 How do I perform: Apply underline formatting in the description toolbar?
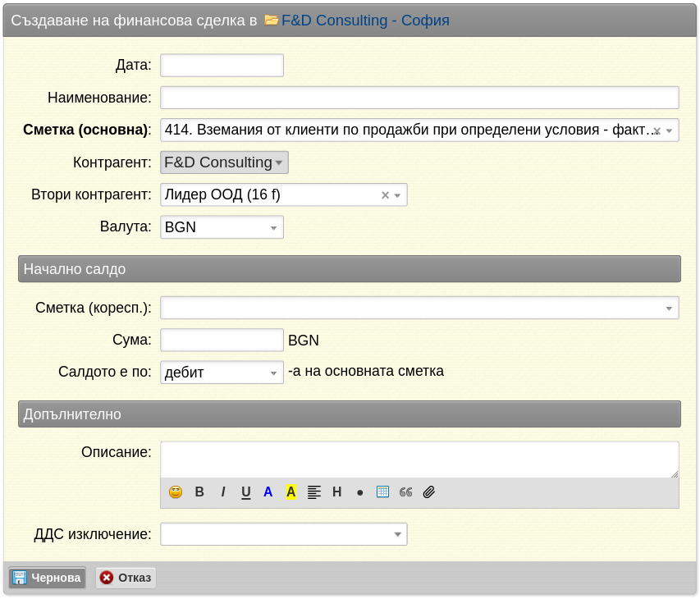tap(246, 492)
